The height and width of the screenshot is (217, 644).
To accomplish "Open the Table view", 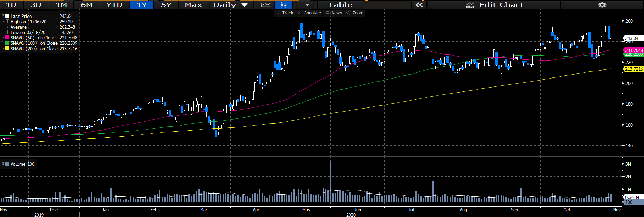I will pos(341,5).
